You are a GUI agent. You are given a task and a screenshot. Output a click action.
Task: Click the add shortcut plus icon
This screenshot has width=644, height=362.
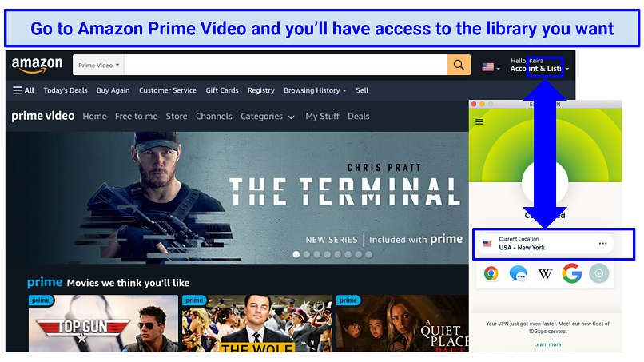[x=598, y=273]
